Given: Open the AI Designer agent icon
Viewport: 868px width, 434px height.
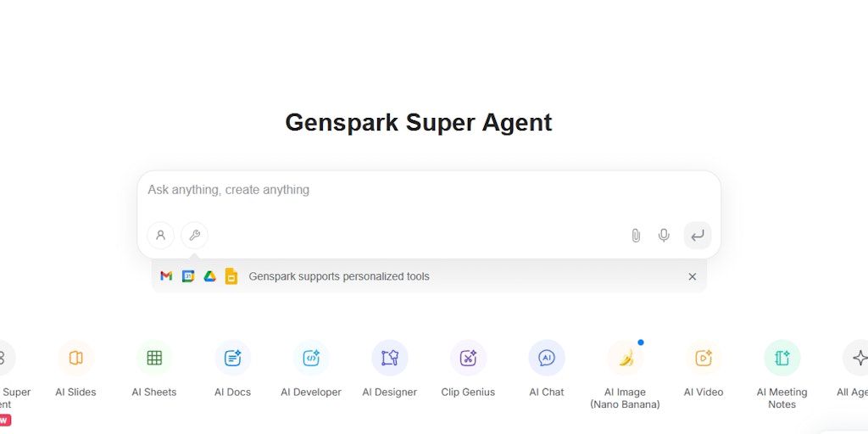Looking at the screenshot, I should 390,359.
